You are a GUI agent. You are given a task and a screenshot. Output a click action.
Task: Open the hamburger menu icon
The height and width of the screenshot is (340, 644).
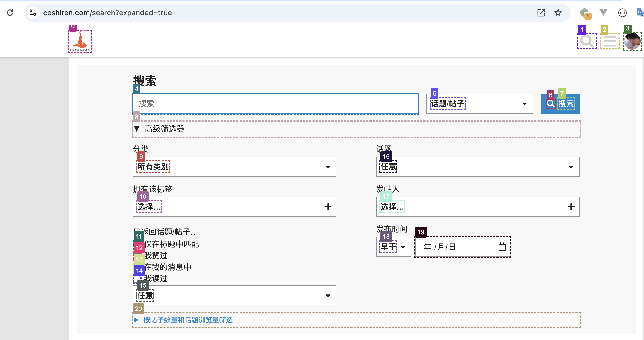(609, 41)
